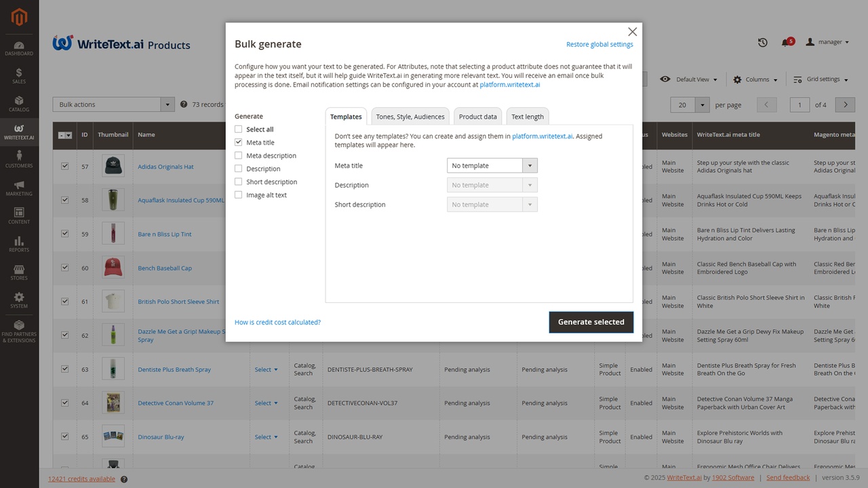Image resolution: width=868 pixels, height=488 pixels.
Task: Uncheck the Meta title checkbox
Action: click(x=238, y=142)
